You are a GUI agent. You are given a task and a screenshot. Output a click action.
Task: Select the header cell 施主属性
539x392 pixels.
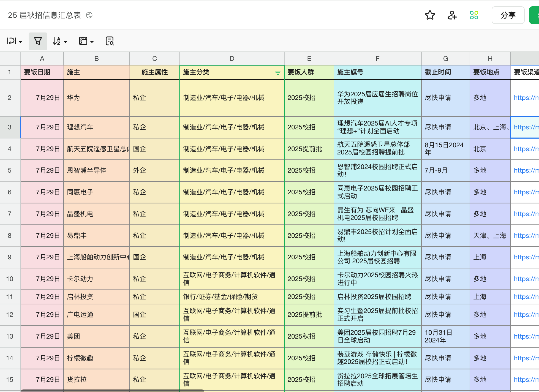click(154, 72)
